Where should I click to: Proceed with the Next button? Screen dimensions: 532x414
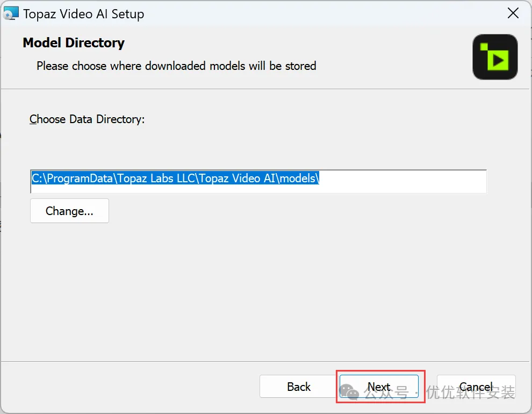point(379,387)
